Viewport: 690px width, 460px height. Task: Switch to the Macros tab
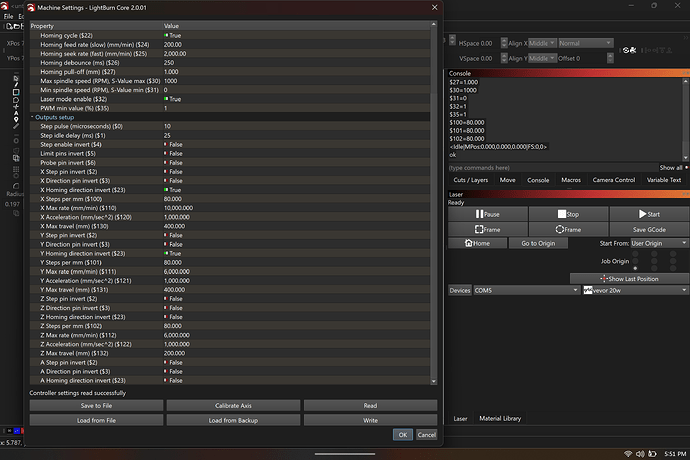click(571, 180)
